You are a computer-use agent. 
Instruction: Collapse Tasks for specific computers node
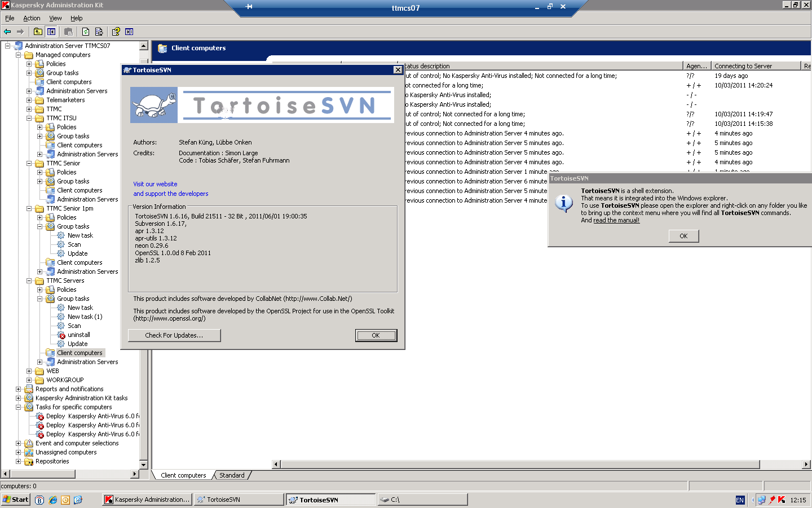coord(18,407)
